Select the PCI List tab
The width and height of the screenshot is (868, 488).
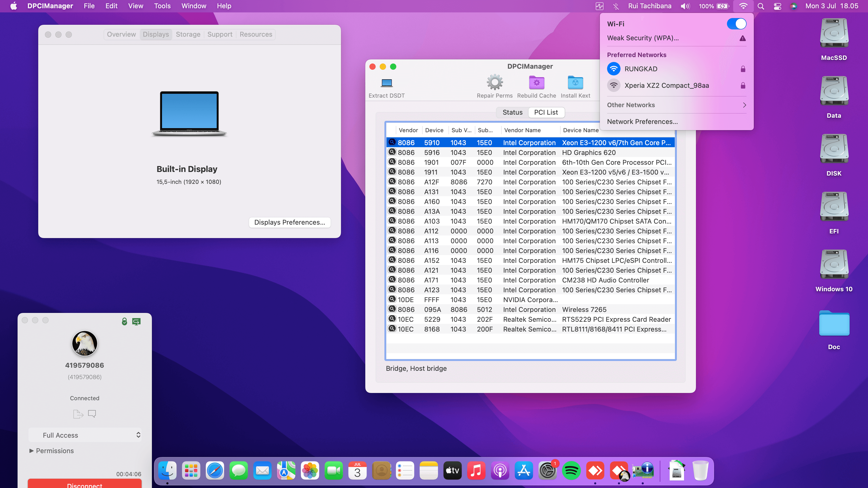pyautogui.click(x=546, y=112)
